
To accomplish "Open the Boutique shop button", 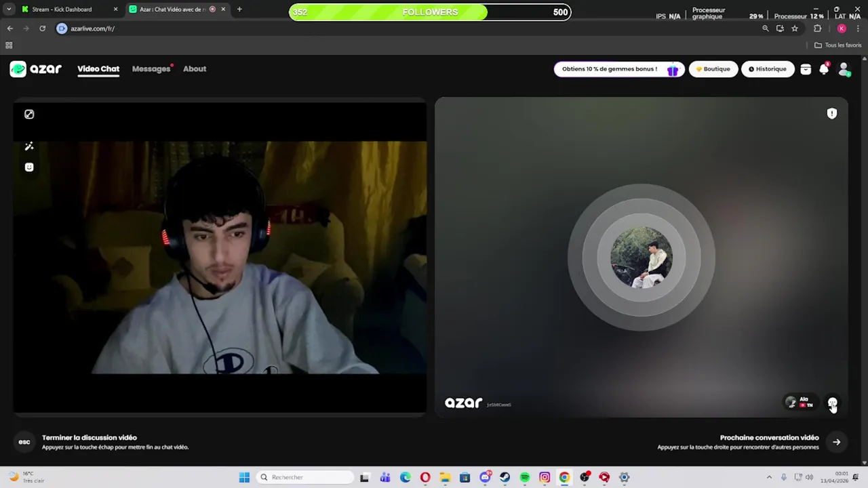I will [x=713, y=69].
